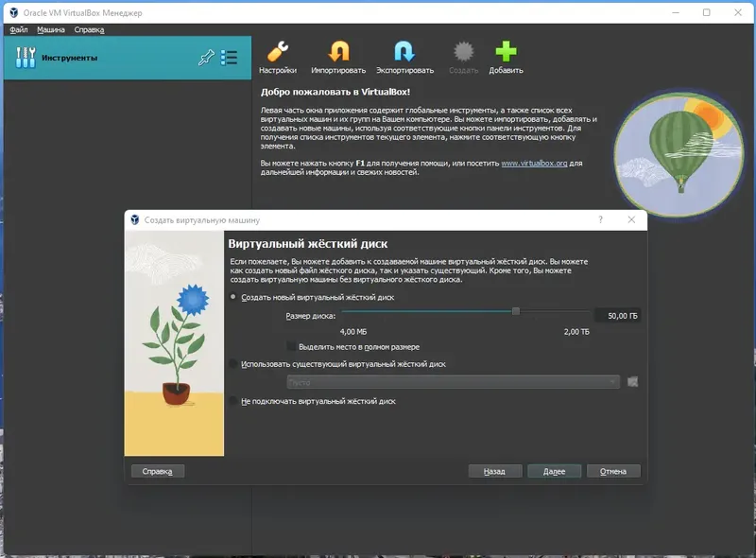Viewport: 756px width, 558px height.
Task: Open the existing disk Пусто dropdown
Action: 454,382
